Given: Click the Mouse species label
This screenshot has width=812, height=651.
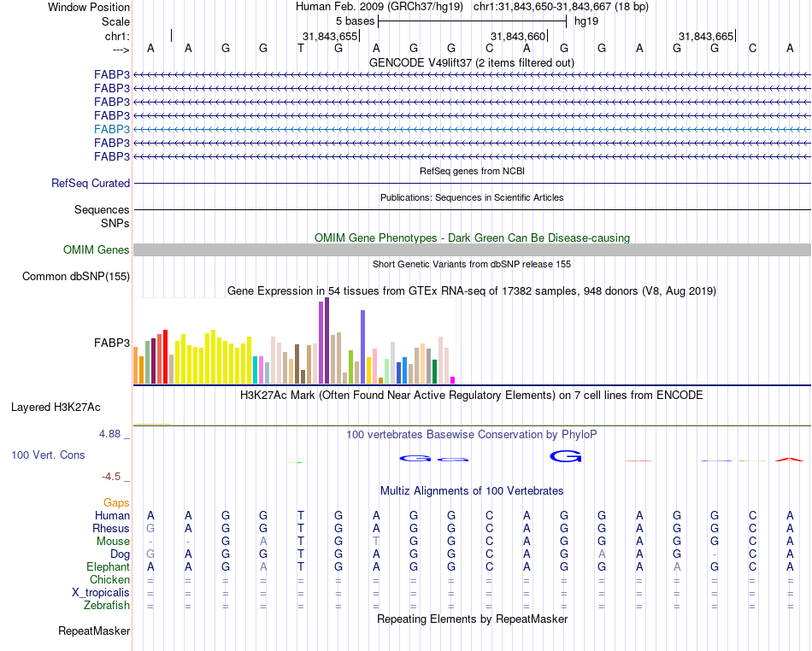Looking at the screenshot, I should click(x=114, y=542).
